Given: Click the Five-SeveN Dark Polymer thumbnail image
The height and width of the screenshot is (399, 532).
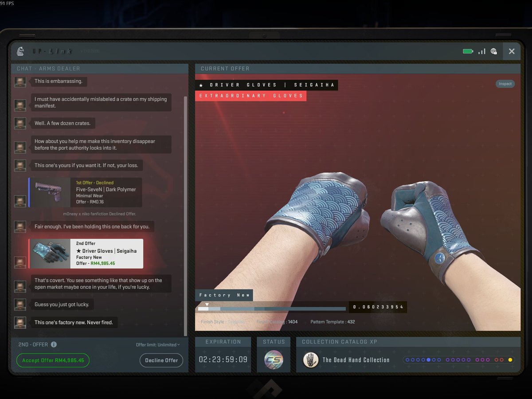Looking at the screenshot, I should pos(50,192).
